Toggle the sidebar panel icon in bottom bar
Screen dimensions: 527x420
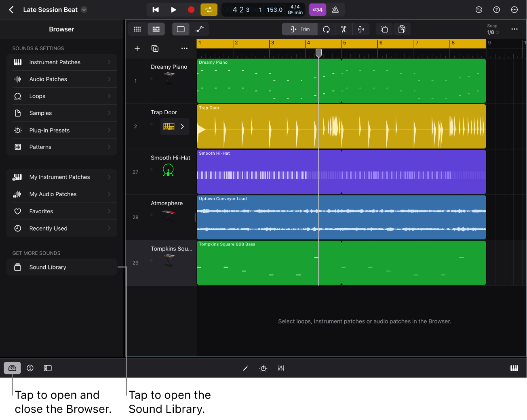[48, 368]
